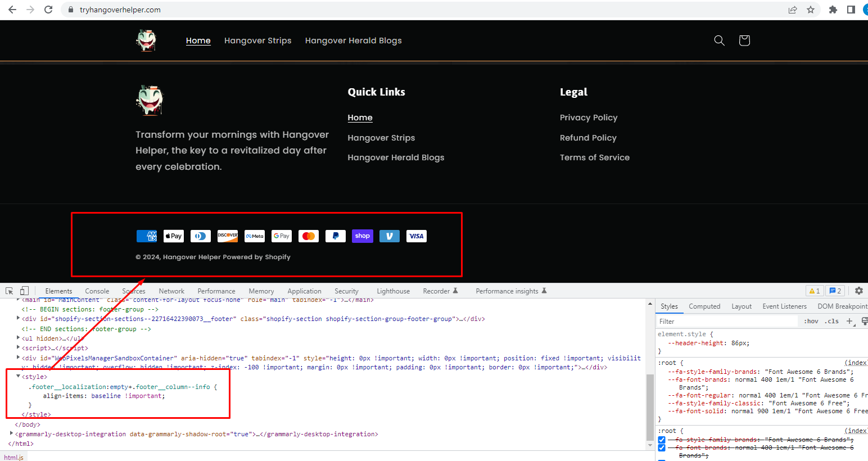Click the footer site logo image
868x461 pixels.
(150, 100)
